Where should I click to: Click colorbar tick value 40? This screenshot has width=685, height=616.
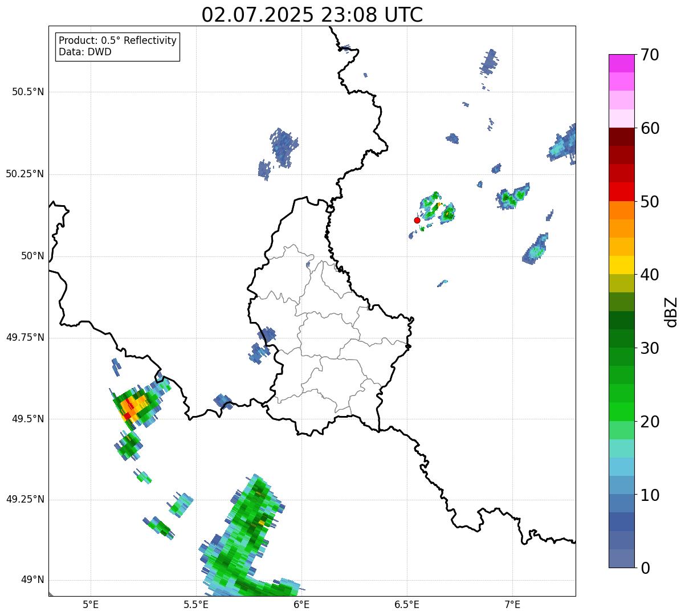[x=650, y=275]
